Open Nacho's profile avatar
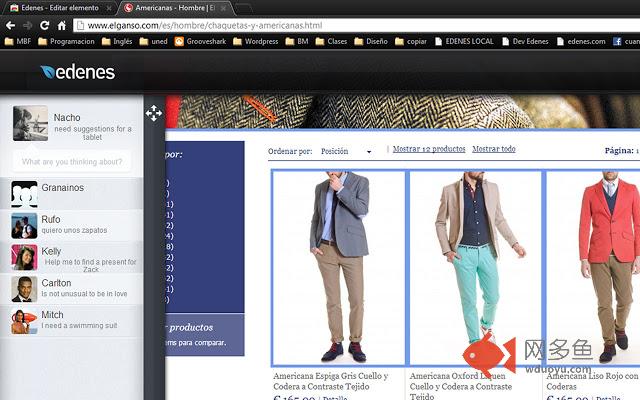The height and width of the screenshot is (400, 640). tap(31, 124)
